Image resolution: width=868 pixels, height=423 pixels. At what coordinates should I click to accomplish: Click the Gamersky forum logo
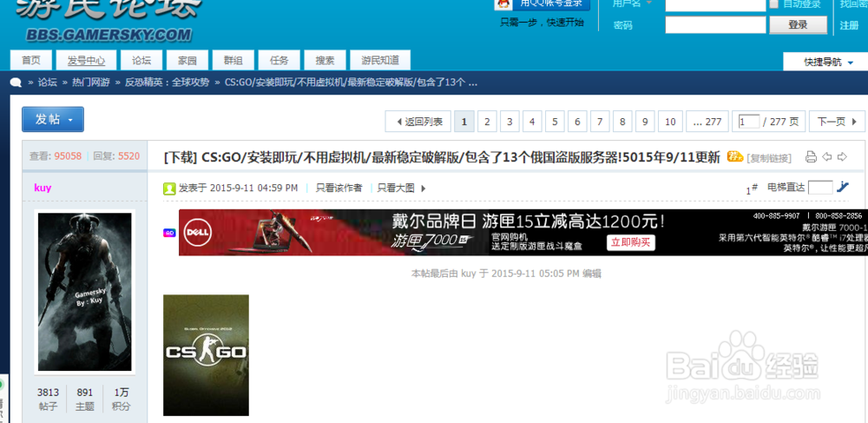tap(108, 19)
